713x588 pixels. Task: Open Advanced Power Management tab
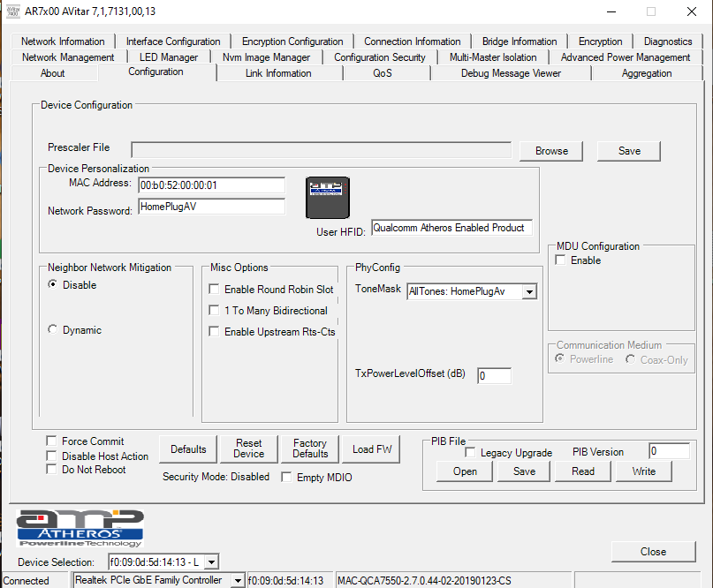coord(626,57)
